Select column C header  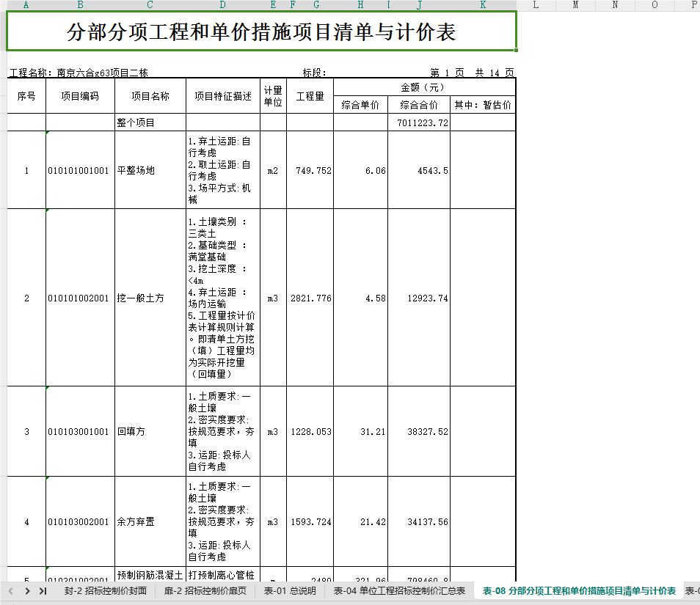[x=150, y=5]
